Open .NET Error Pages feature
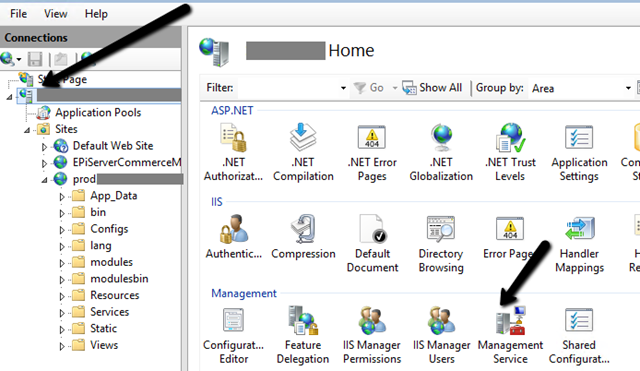Screen dimensions: 640x371 click(372, 153)
